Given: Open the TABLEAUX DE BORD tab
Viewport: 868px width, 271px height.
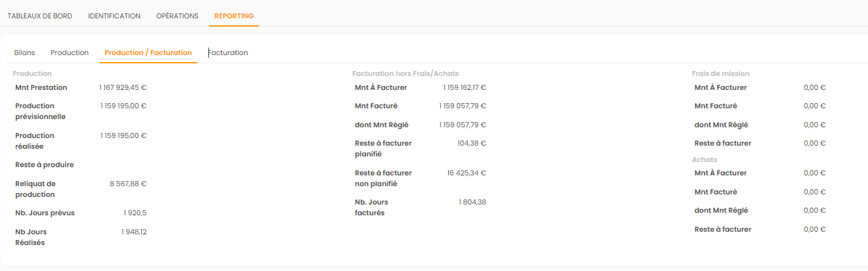Looking at the screenshot, I should (x=40, y=16).
